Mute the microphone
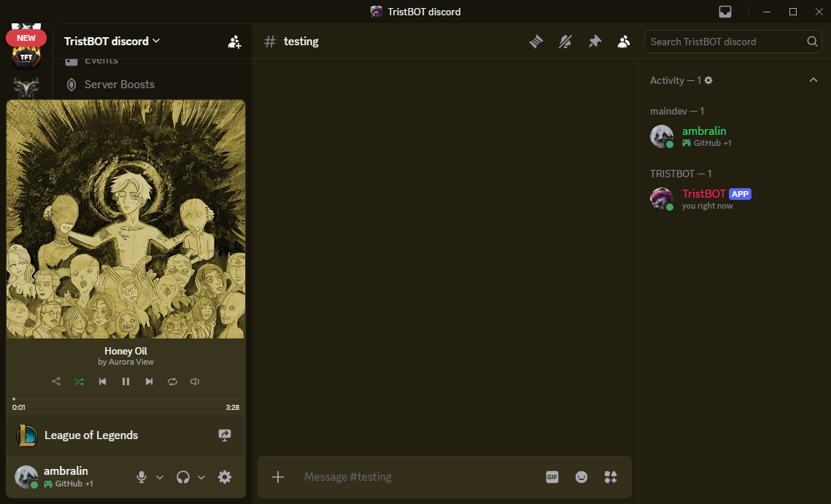 [x=142, y=477]
